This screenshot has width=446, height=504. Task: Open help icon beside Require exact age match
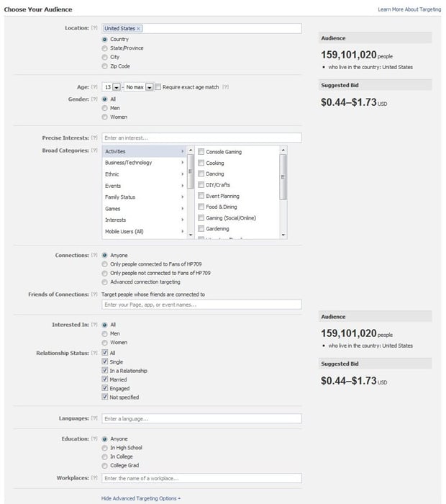tap(226, 87)
